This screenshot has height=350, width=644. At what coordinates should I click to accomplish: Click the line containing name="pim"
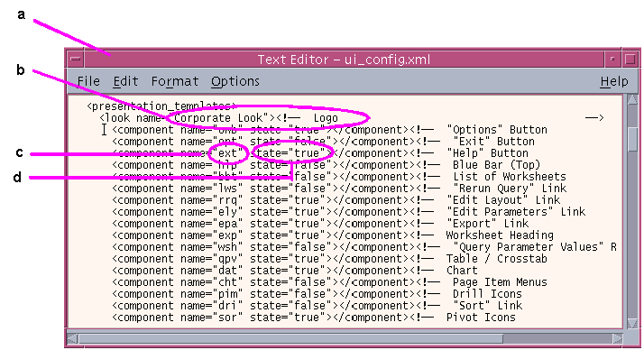click(x=317, y=294)
